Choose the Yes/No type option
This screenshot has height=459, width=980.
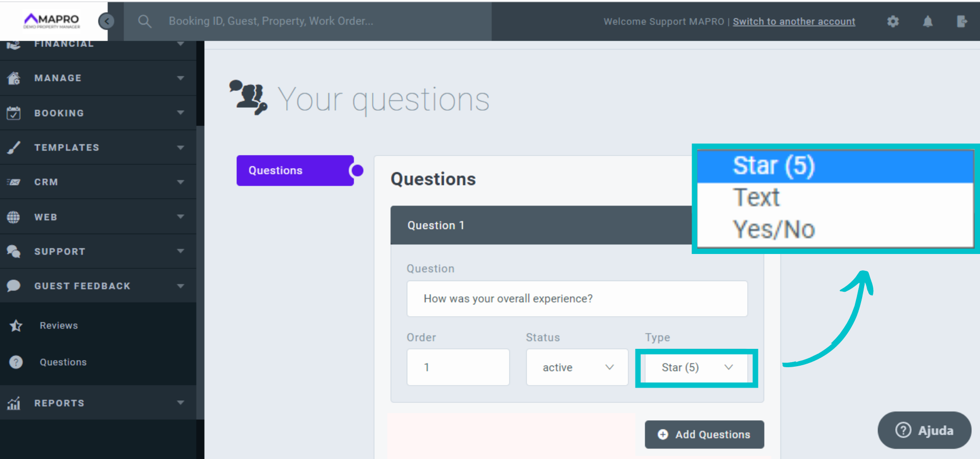(x=773, y=230)
